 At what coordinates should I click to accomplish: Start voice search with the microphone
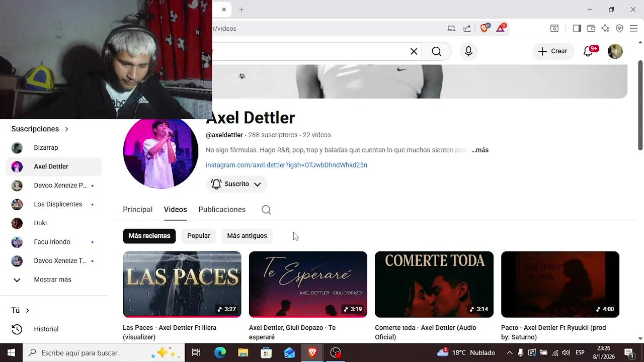pyautogui.click(x=468, y=51)
